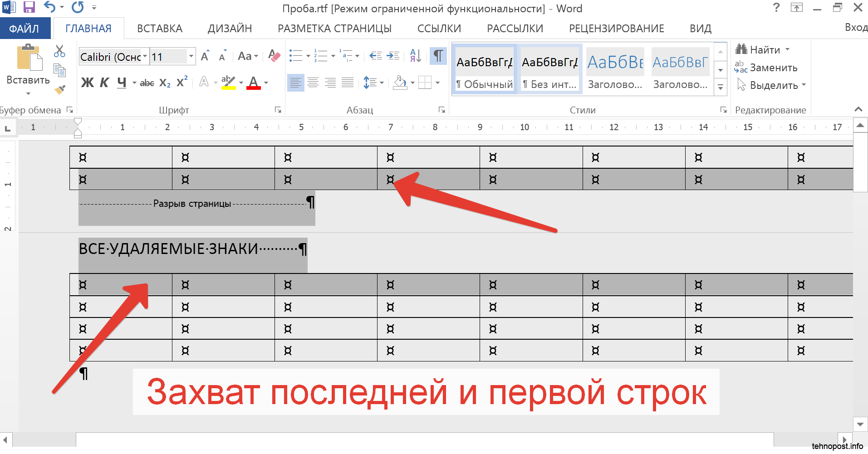Toggle bulleted list button
Image resolution: width=868 pixels, height=454 pixels.
(296, 56)
